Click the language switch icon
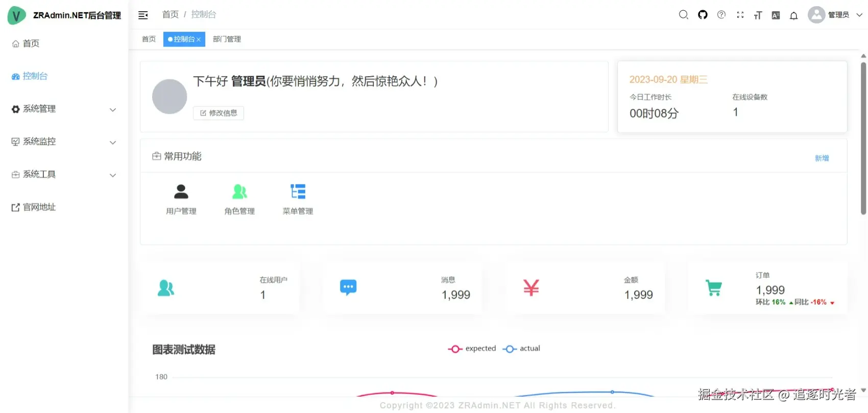The width and height of the screenshot is (868, 413). point(776,15)
